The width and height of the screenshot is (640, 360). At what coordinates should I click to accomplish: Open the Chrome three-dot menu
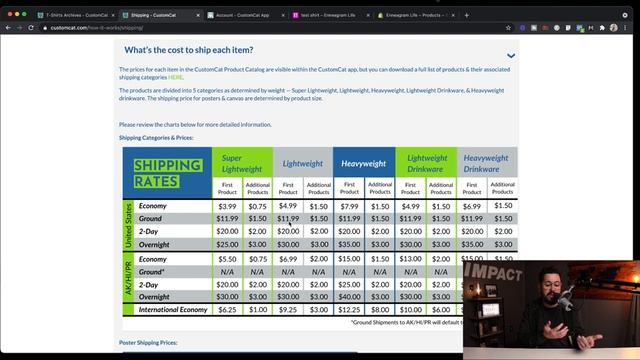click(x=625, y=28)
